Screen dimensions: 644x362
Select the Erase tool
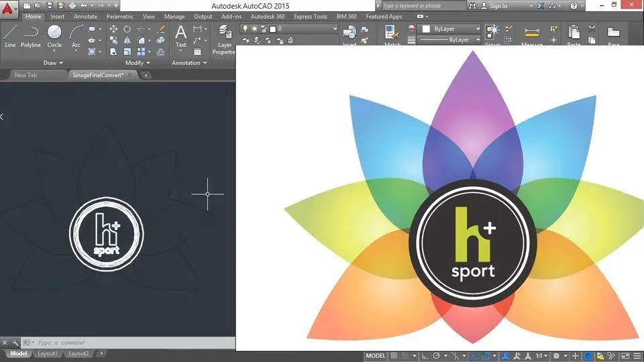coord(160,29)
